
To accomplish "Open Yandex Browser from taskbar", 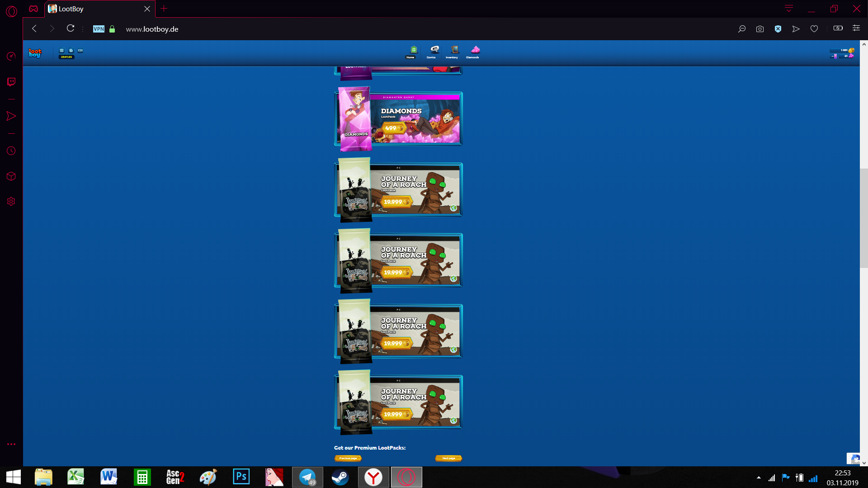I will pyautogui.click(x=373, y=477).
